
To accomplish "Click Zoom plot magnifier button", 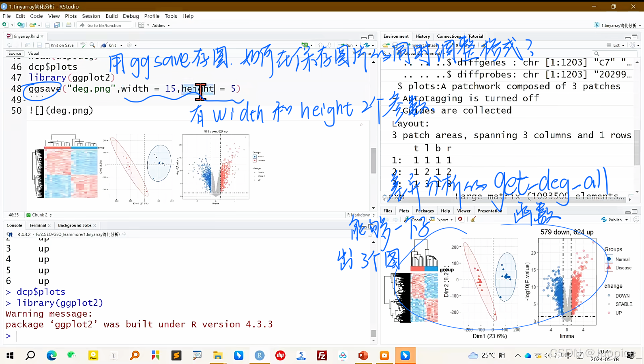I will point(413,219).
